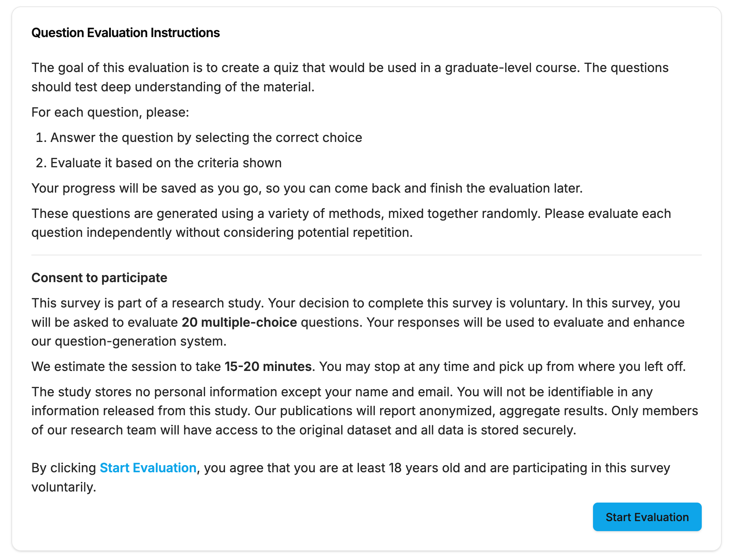Select list item "Answer the question by selecting"

tap(206, 137)
